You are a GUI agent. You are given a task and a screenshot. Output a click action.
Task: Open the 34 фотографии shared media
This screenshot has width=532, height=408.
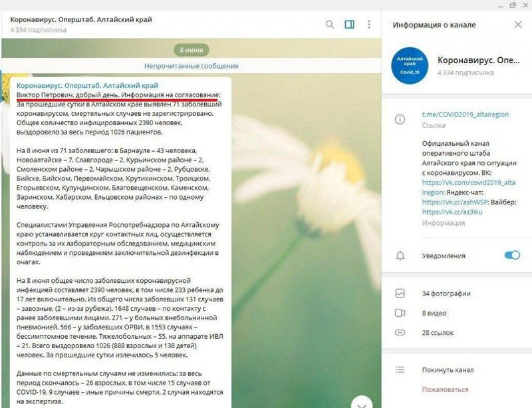446,294
